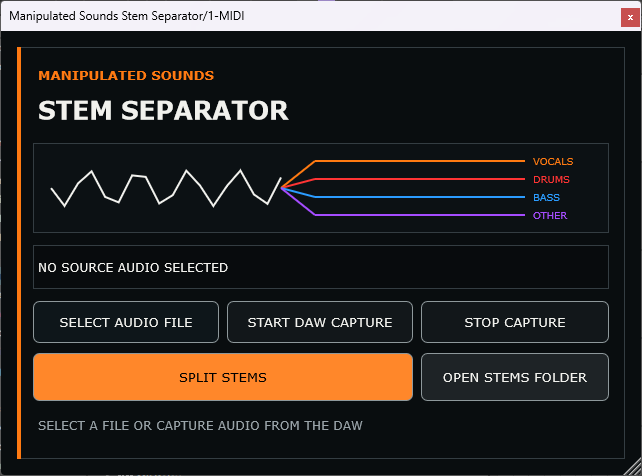Select the OTHER stem label
The image size is (642, 476).
(x=550, y=216)
